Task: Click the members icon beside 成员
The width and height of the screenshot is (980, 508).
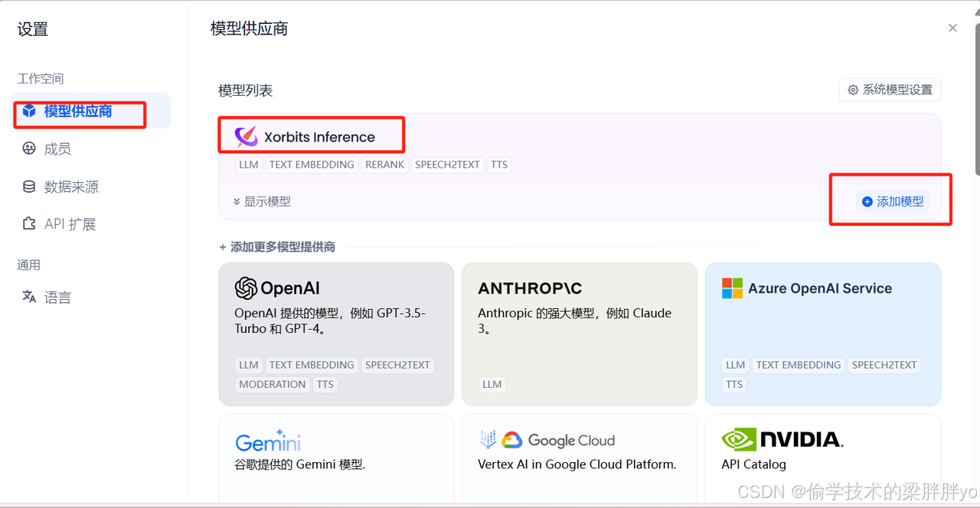Action: (x=29, y=148)
